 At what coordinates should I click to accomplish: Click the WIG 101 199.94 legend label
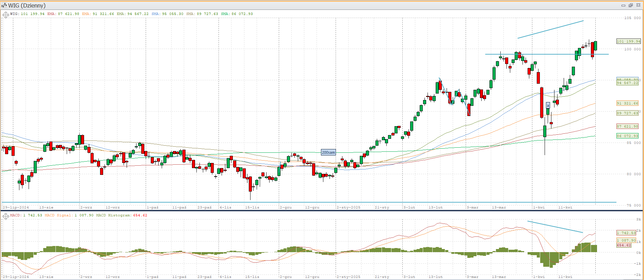(x=27, y=14)
